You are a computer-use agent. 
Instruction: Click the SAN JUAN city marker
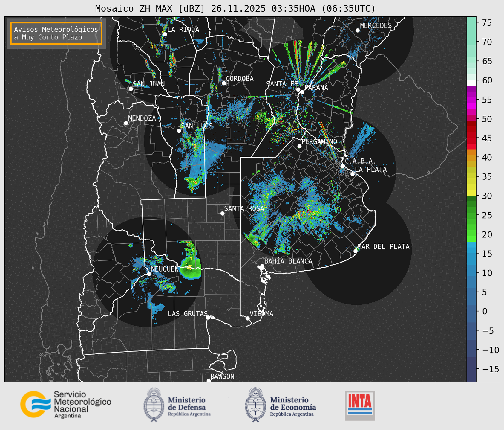131,89
